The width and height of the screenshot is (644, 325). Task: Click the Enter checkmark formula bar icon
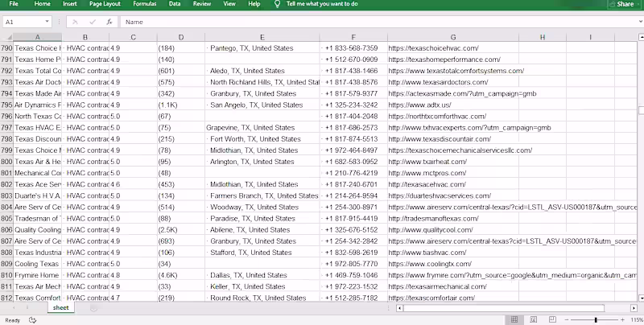pyautogui.click(x=93, y=23)
